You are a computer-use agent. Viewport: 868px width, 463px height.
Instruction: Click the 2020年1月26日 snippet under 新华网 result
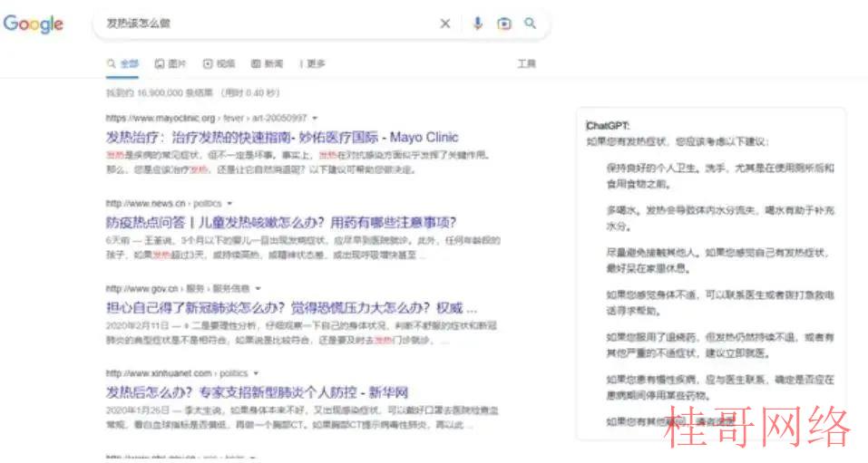coord(302,418)
